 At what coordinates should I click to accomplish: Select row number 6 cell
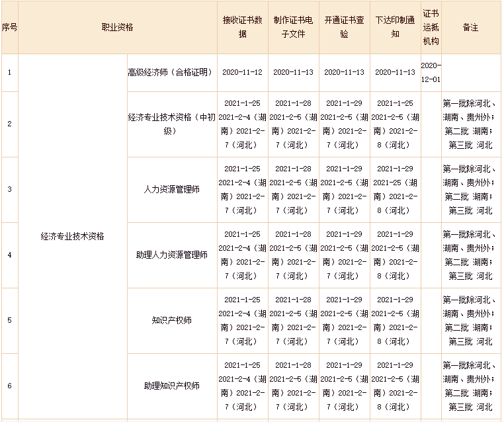9,386
